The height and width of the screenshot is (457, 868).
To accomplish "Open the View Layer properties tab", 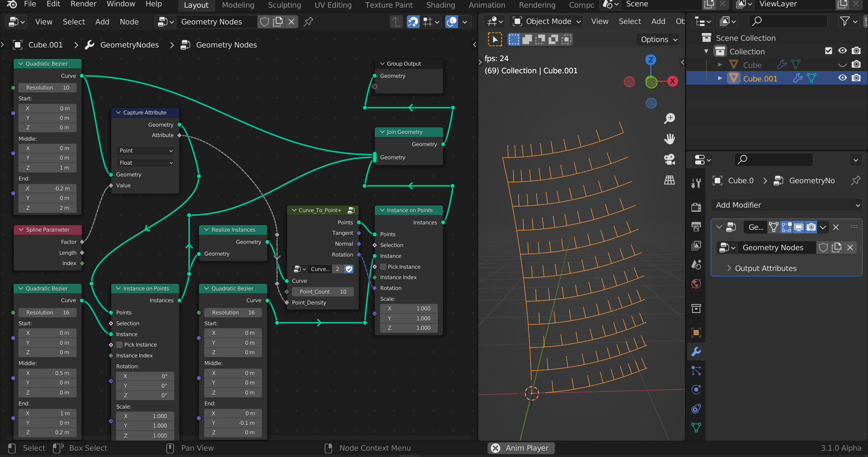I will [x=696, y=245].
